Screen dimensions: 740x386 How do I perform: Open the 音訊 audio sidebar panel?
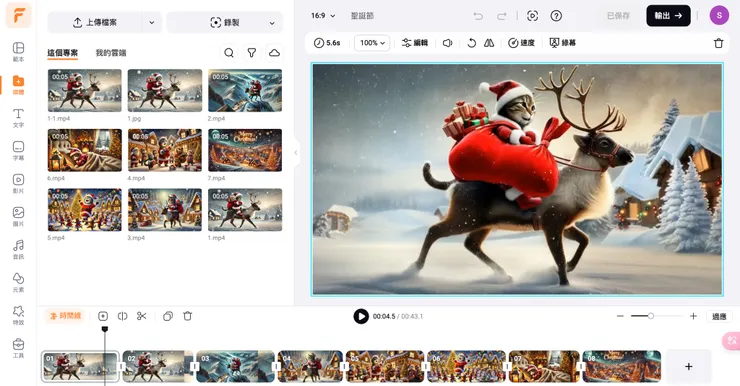[18, 250]
